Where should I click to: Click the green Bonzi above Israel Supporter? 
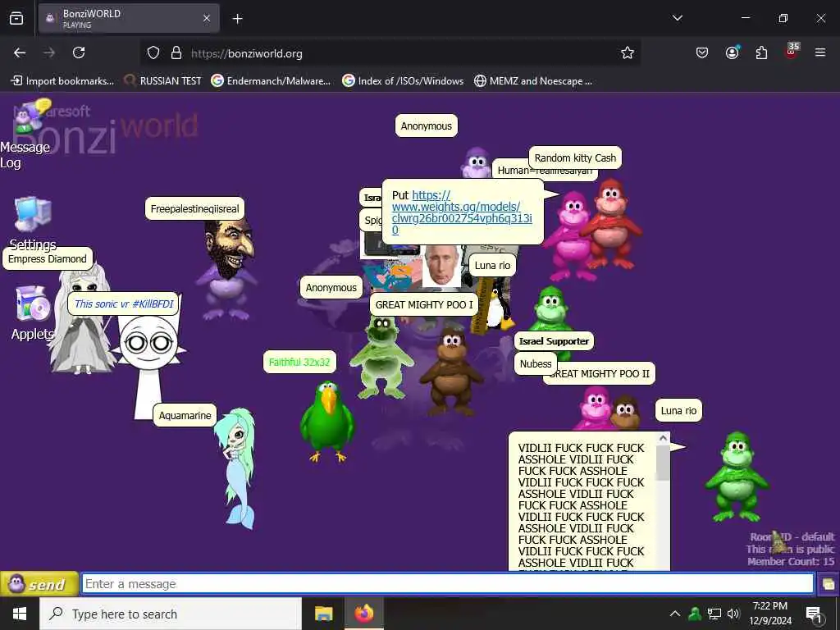(552, 311)
